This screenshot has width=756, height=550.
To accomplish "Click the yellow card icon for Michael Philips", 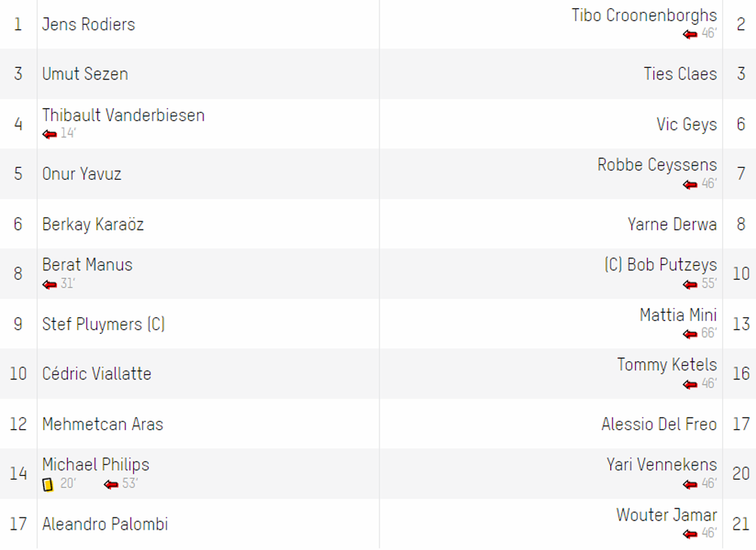I will [48, 484].
